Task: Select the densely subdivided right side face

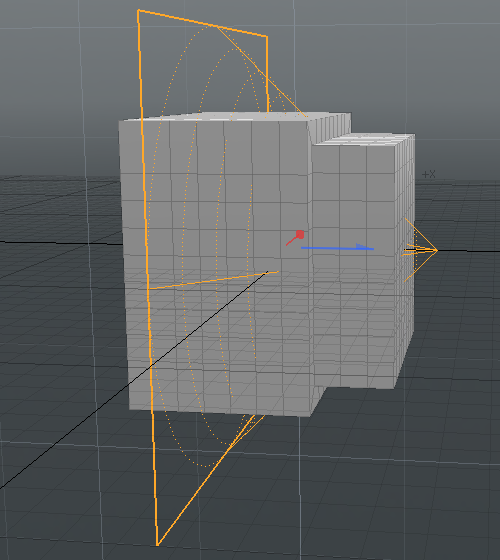Action: tap(405, 261)
